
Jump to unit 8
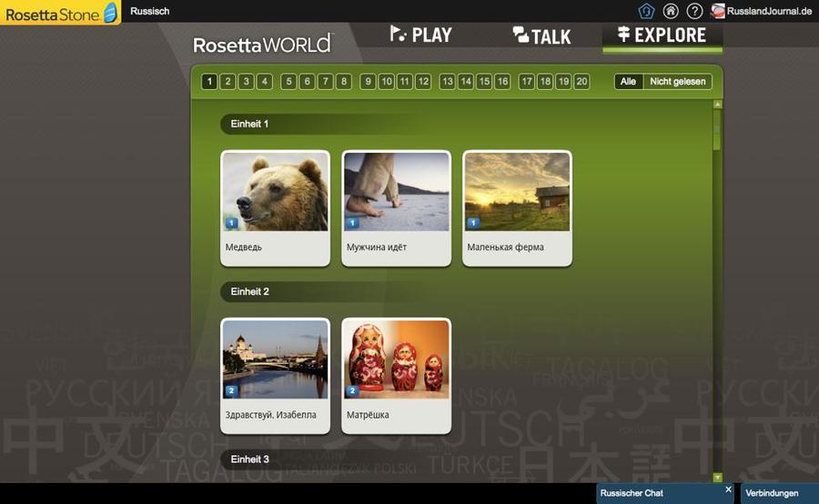344,82
